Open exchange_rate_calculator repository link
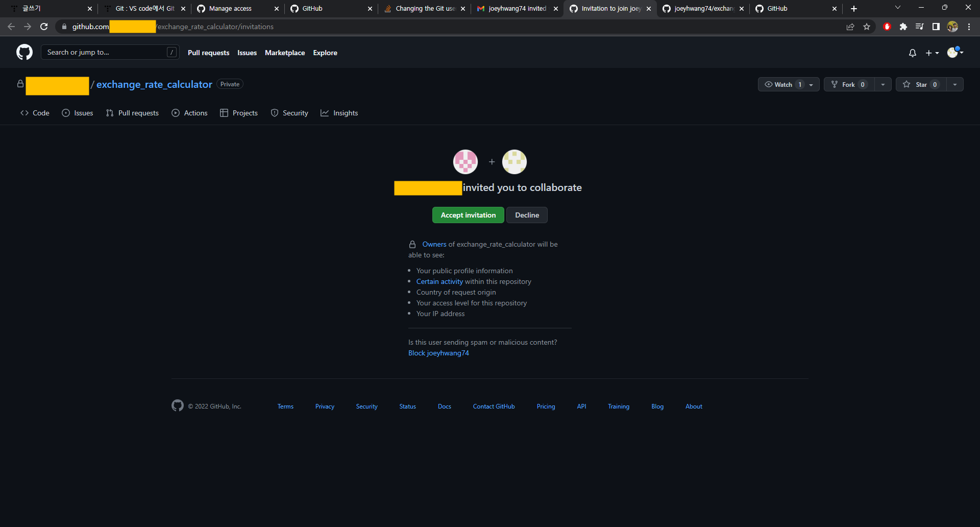The height and width of the screenshot is (527, 980). point(154,84)
